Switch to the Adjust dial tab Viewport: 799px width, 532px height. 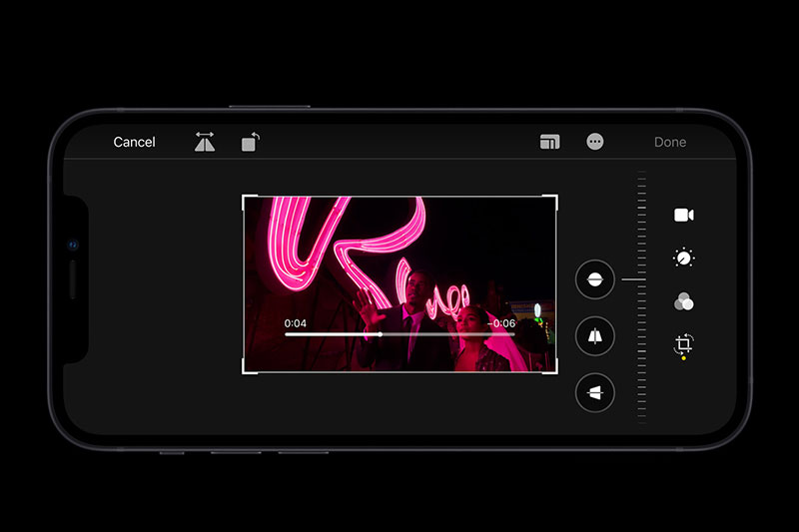[x=684, y=258]
